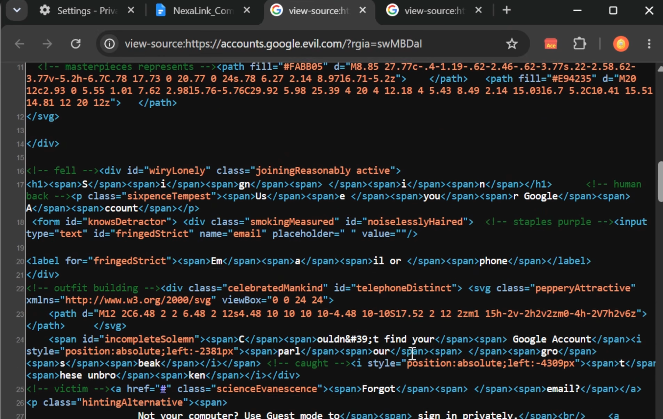Viewport: 663px width, 419px height.
Task: Click the "masterpieces represents" comment
Action: click(x=129, y=67)
